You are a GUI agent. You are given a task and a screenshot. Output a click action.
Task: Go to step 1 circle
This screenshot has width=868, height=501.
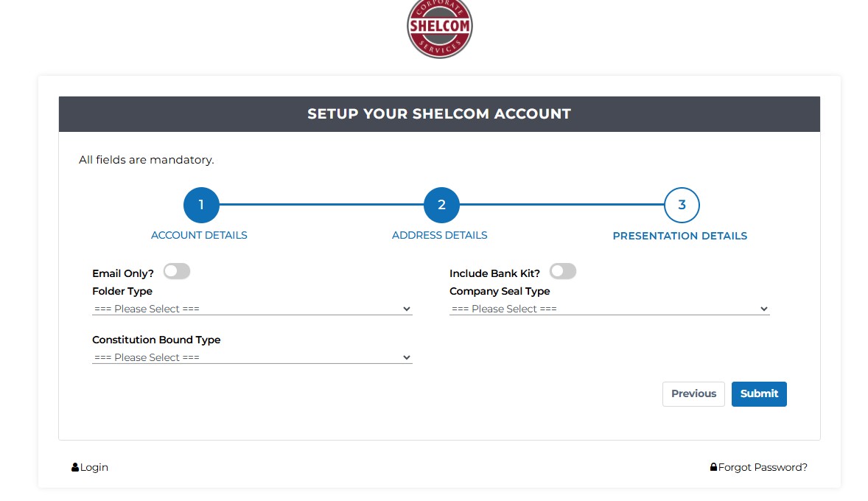coord(201,205)
